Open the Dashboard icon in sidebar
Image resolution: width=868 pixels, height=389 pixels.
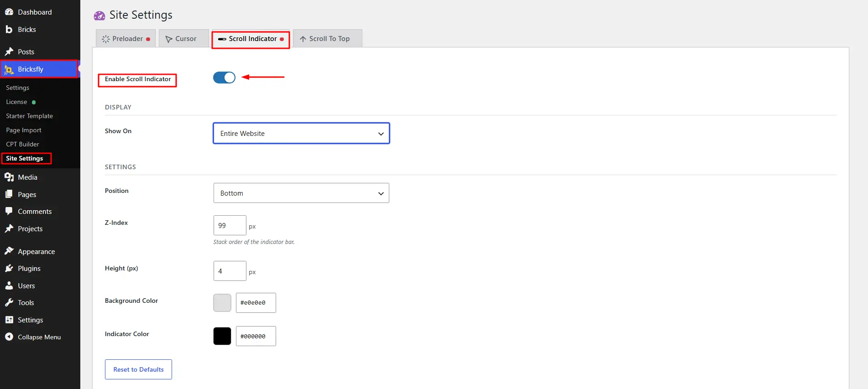click(9, 12)
